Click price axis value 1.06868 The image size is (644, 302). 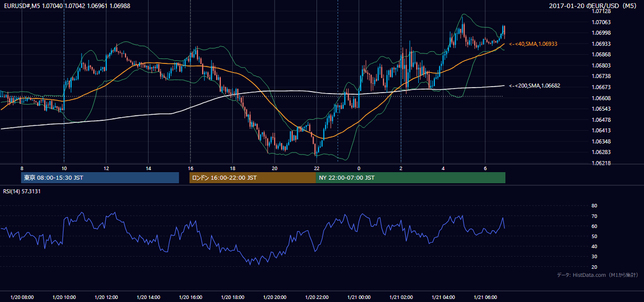[602, 54]
